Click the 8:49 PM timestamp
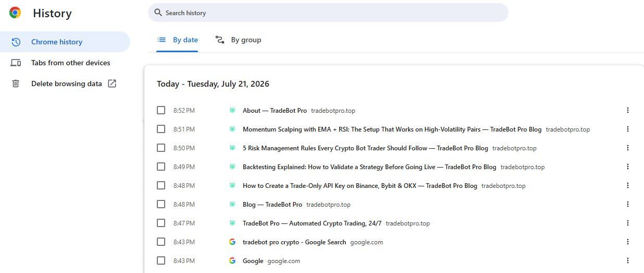 (184, 167)
